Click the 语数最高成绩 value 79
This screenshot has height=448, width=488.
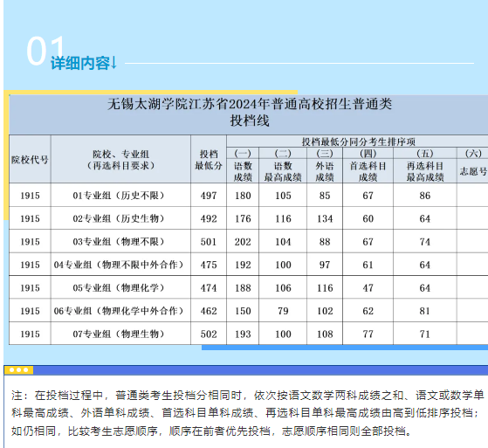[283, 311]
